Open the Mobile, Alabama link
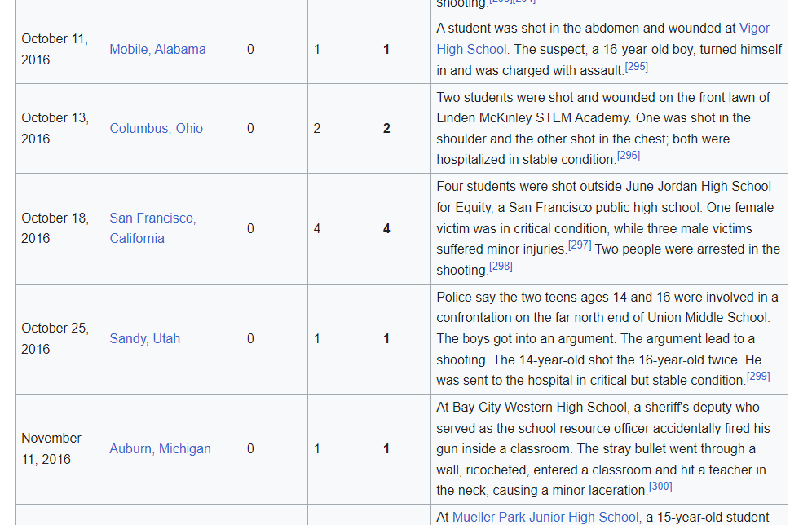The height and width of the screenshot is (525, 812). click(x=157, y=49)
